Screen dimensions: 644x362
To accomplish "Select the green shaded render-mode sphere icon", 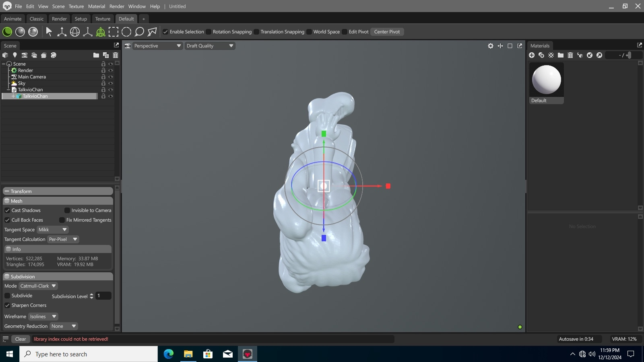I will pyautogui.click(x=7, y=32).
